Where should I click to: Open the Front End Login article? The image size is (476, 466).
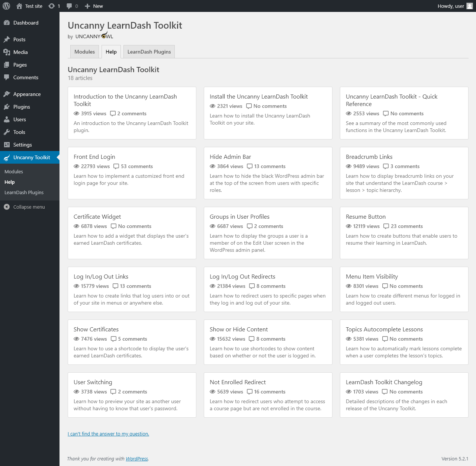click(x=132, y=173)
